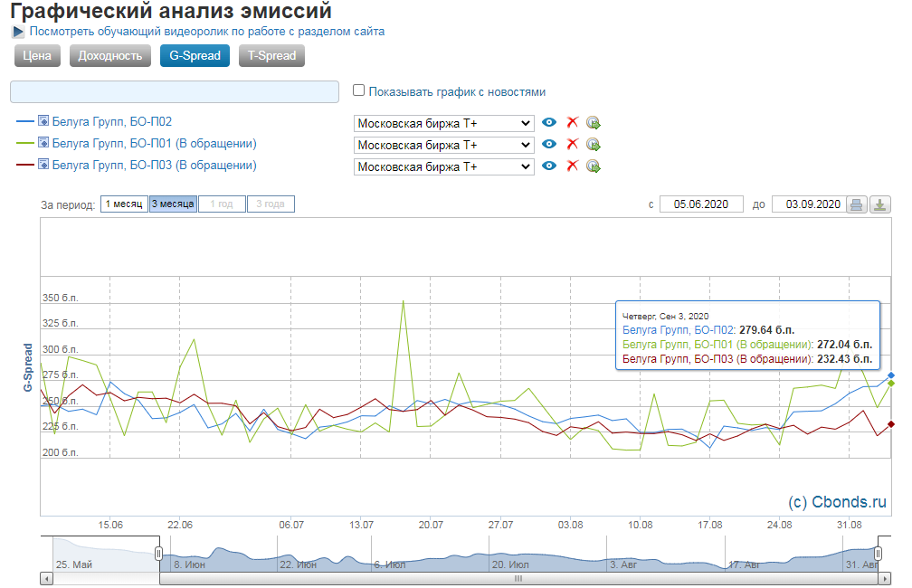Click green arrow icon in БО-П01 row
Screen dimensions: 912x588
pos(594,144)
